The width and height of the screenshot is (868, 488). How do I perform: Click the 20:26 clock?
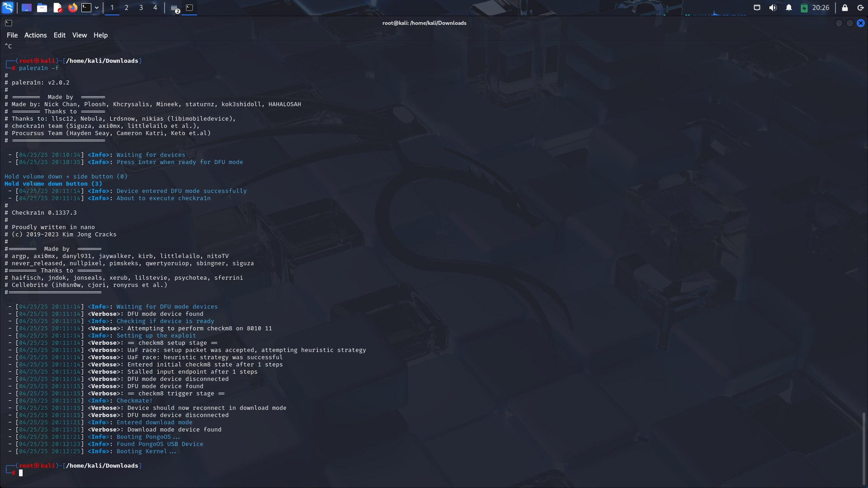pyautogui.click(x=821, y=8)
